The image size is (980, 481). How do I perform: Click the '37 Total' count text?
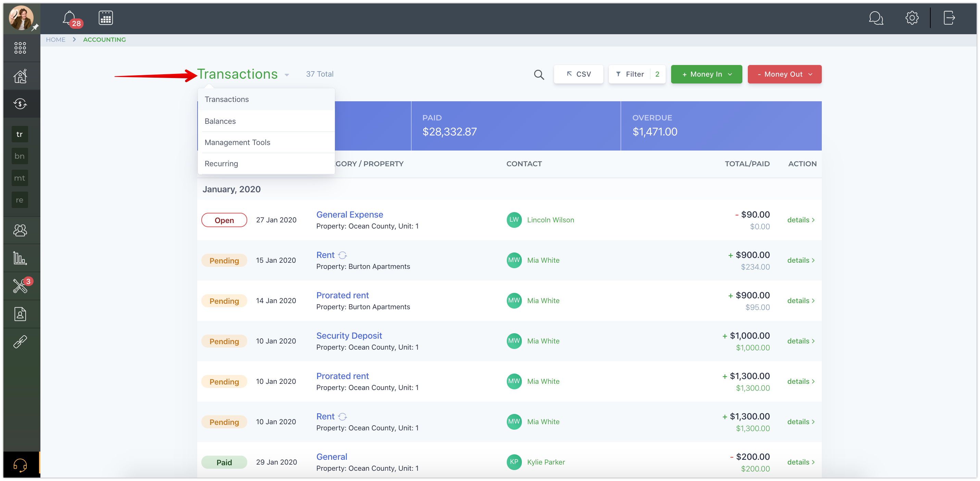point(319,74)
